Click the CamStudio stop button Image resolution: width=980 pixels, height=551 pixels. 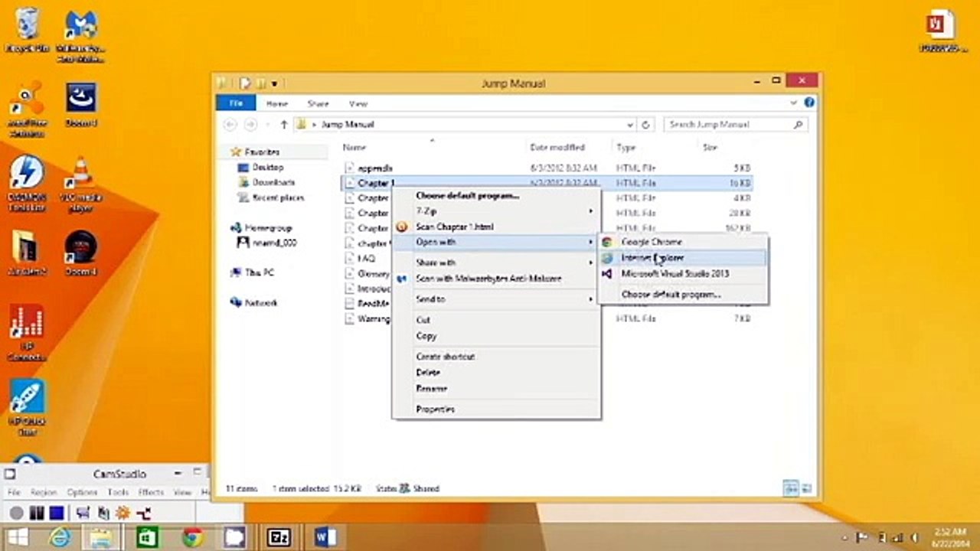(55, 514)
